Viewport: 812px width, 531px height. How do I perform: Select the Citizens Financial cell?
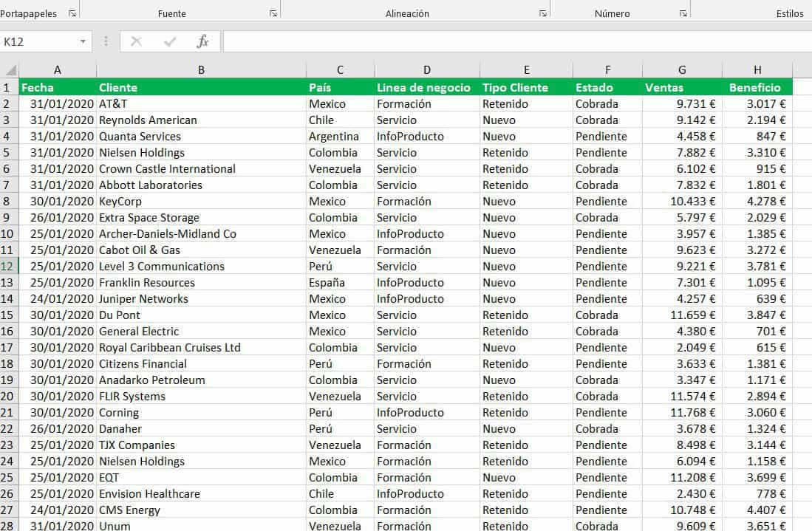(x=202, y=364)
